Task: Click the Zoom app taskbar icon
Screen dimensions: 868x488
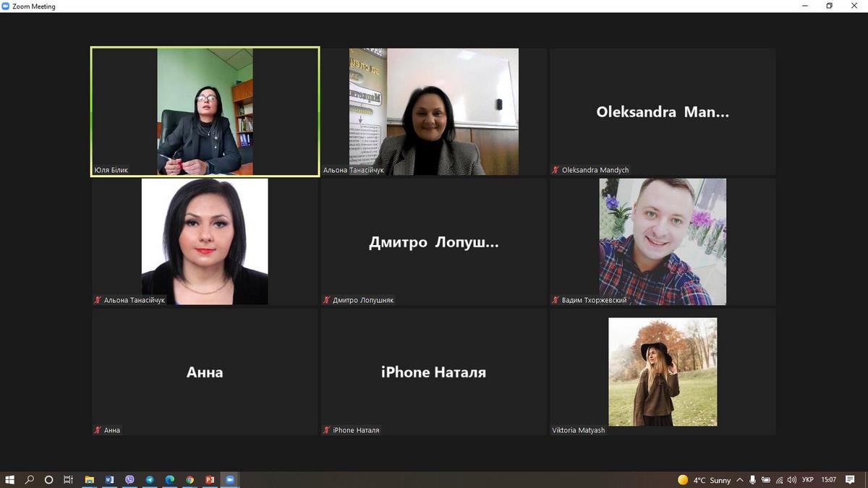Action: coord(230,479)
